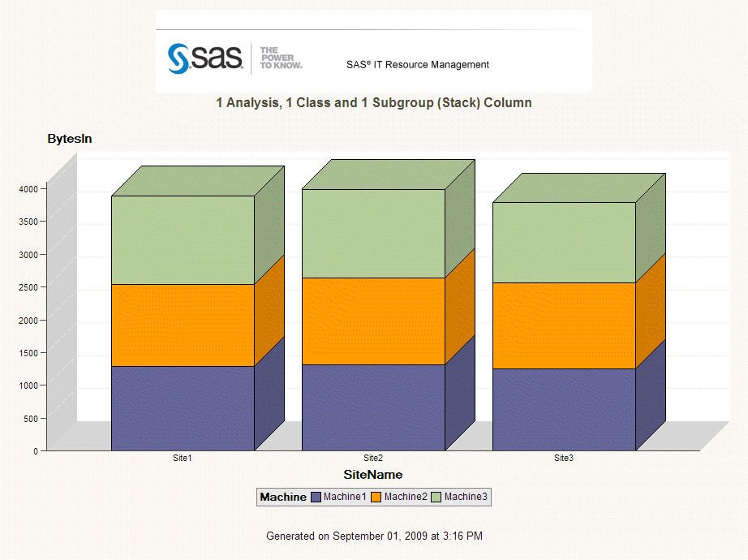Image resolution: width=748 pixels, height=560 pixels.
Task: Click the 0 tick label on the axis
Action: pyautogui.click(x=36, y=449)
